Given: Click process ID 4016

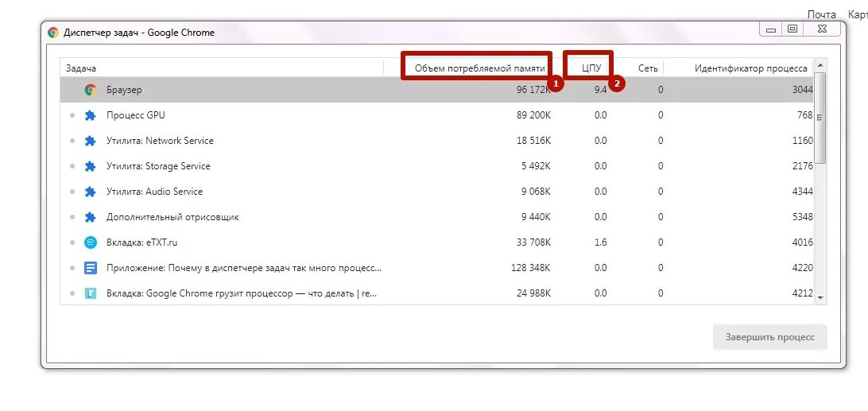Looking at the screenshot, I should coord(803,242).
